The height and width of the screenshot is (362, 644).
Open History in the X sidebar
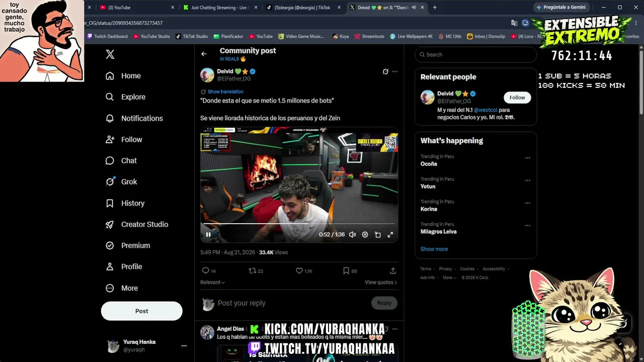coord(125,203)
